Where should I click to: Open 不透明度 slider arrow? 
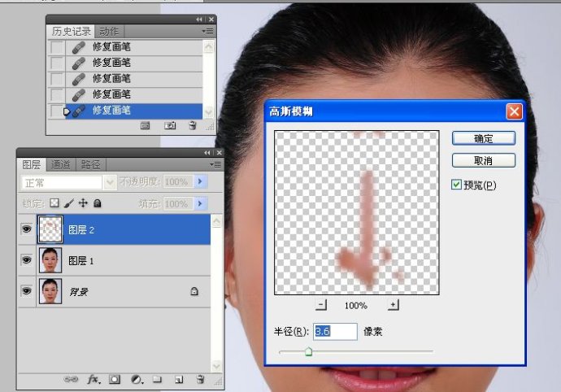200,182
